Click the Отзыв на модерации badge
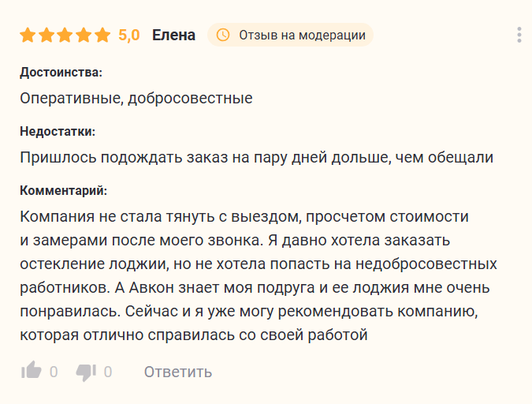Image resolution: width=532 pixels, height=404 pixels. coord(290,35)
